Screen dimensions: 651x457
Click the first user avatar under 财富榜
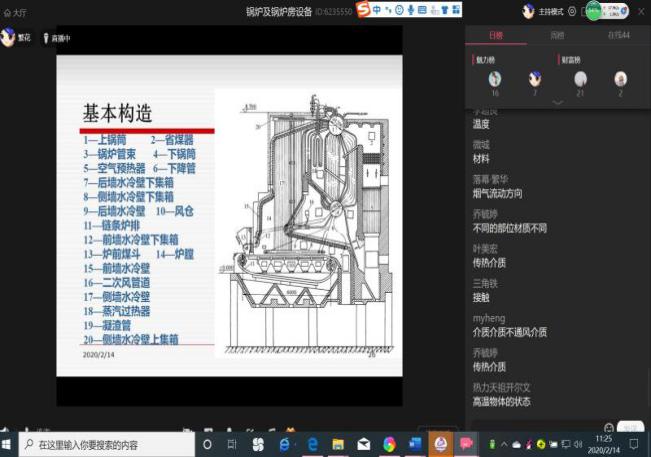click(x=580, y=78)
